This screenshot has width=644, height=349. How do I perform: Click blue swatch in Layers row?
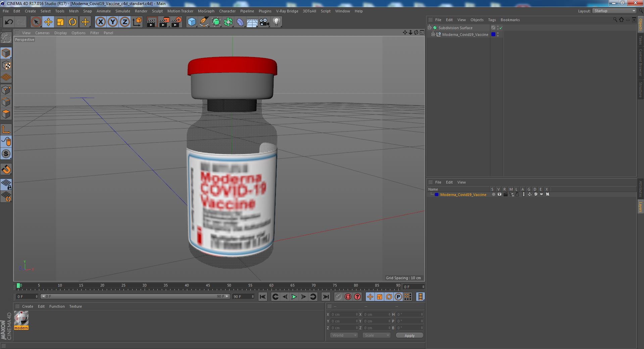[437, 195]
